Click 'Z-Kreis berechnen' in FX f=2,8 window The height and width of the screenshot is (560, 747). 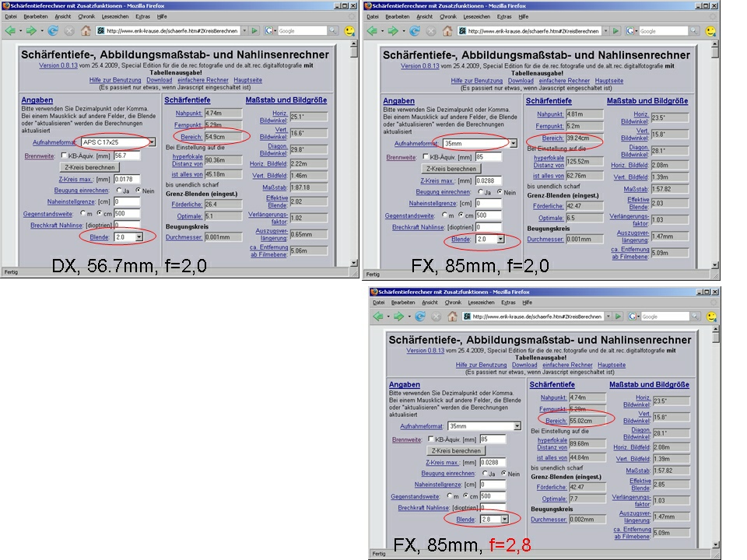coord(456,450)
